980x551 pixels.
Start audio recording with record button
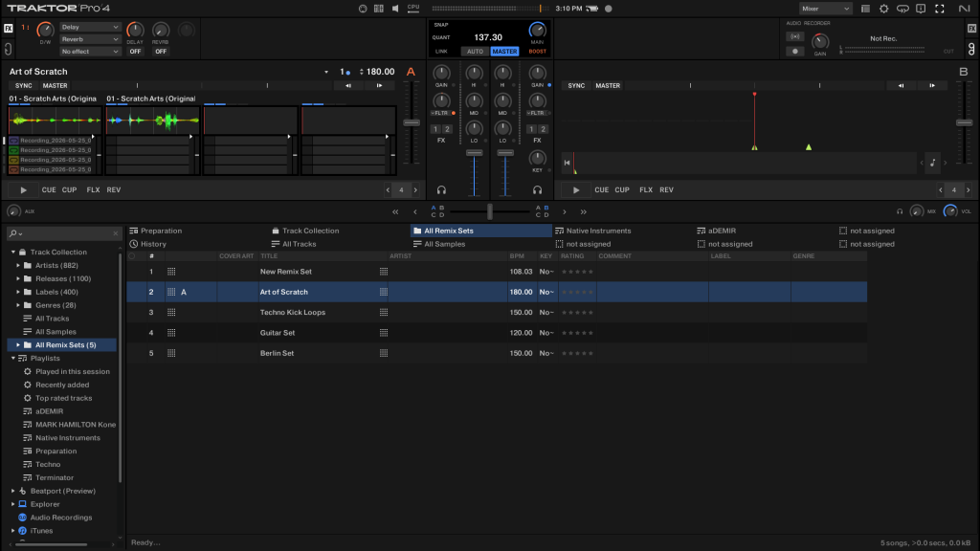tap(795, 52)
